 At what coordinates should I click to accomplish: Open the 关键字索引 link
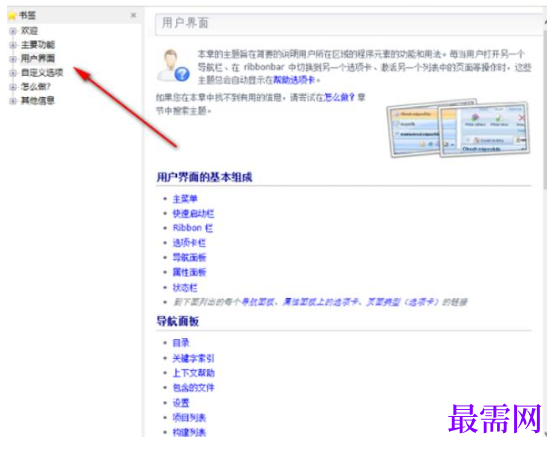pos(194,358)
